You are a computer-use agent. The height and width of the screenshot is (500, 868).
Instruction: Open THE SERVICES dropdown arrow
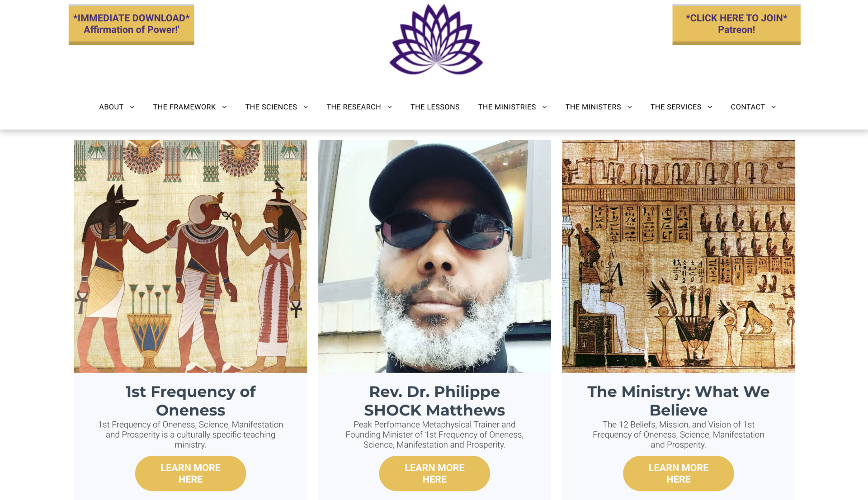[710, 107]
